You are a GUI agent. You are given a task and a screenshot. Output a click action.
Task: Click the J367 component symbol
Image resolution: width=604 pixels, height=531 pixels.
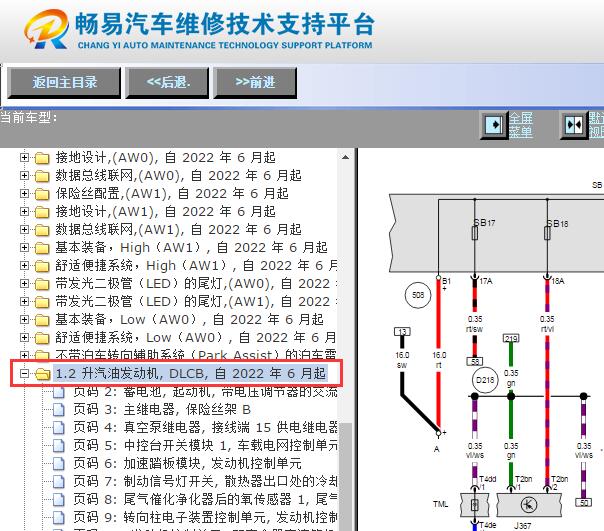coord(529,505)
